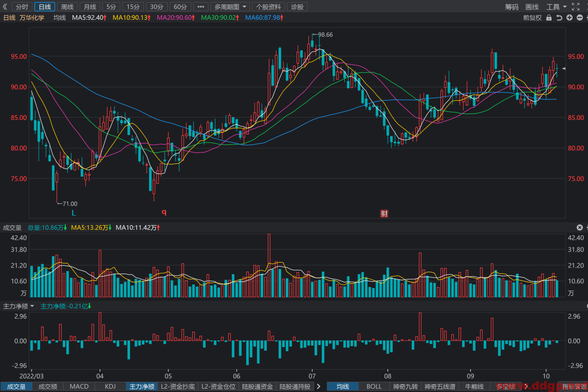This screenshot has height=392, width=588.
Task: Select the BOLL main-chart tab
Action: (x=374, y=387)
